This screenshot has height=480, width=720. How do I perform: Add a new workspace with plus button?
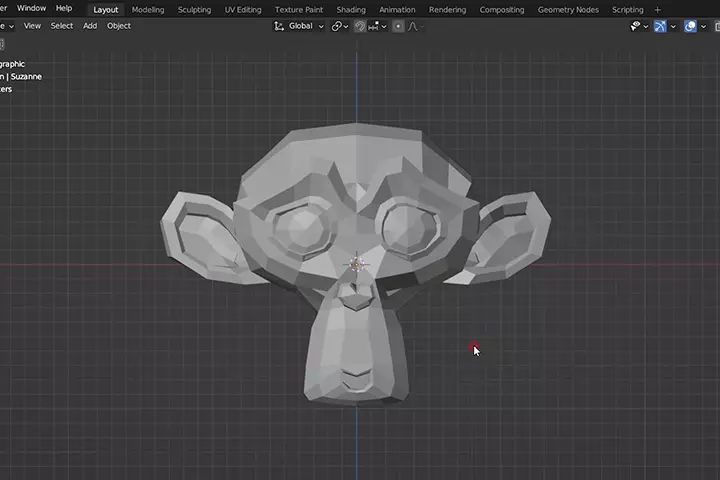[658, 10]
